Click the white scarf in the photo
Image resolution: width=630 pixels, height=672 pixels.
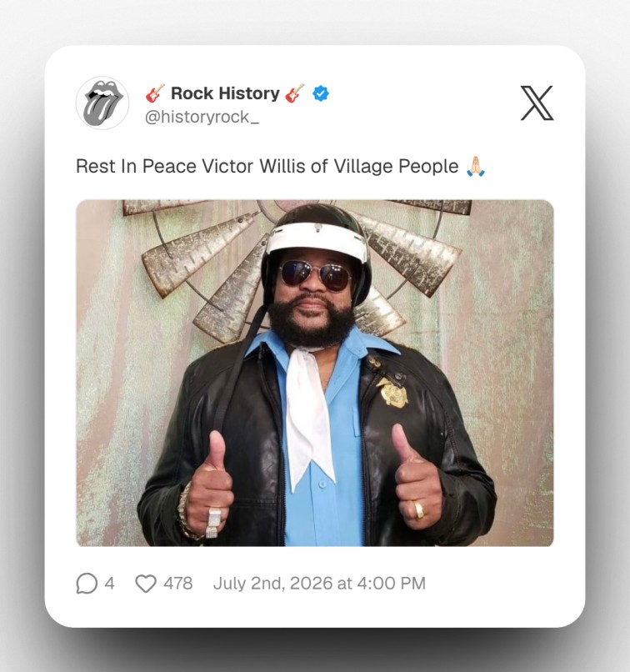click(x=309, y=418)
